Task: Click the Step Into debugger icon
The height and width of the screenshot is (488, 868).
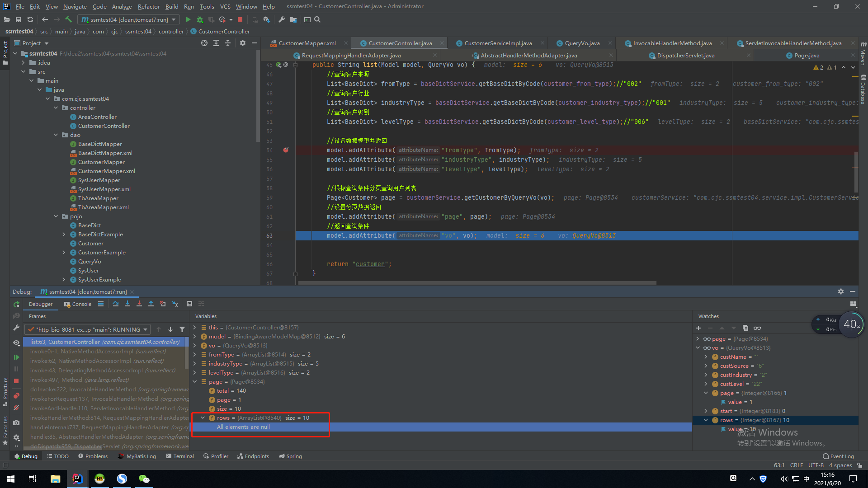Action: tap(127, 304)
